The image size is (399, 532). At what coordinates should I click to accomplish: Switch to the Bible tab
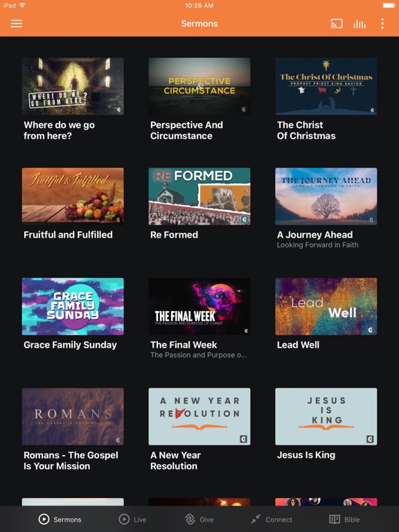344,519
